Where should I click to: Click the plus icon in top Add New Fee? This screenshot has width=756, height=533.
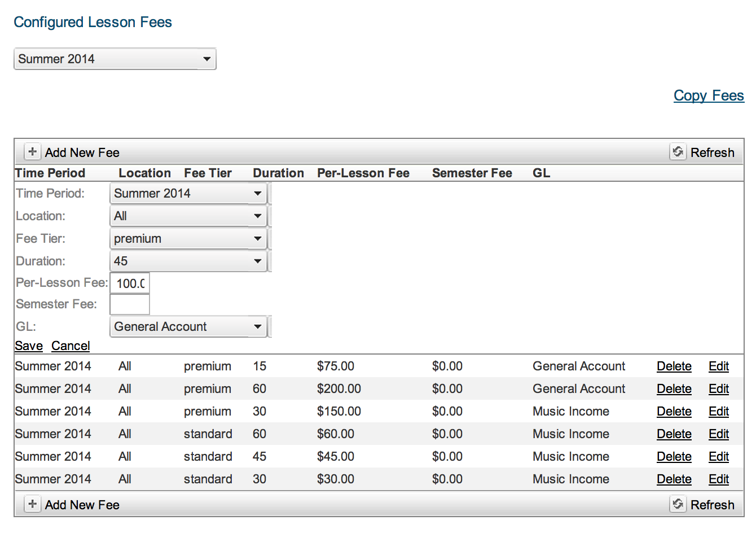click(33, 152)
